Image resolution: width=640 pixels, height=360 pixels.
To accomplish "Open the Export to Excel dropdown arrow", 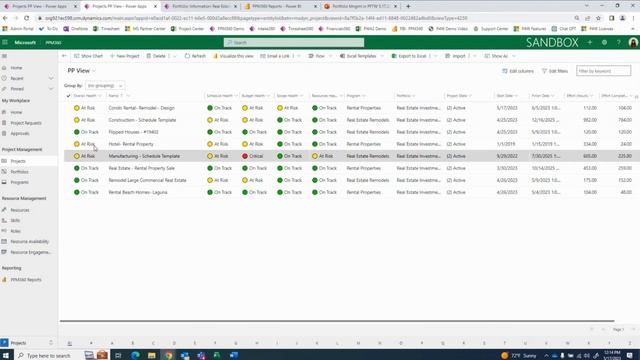I will [x=436, y=56].
